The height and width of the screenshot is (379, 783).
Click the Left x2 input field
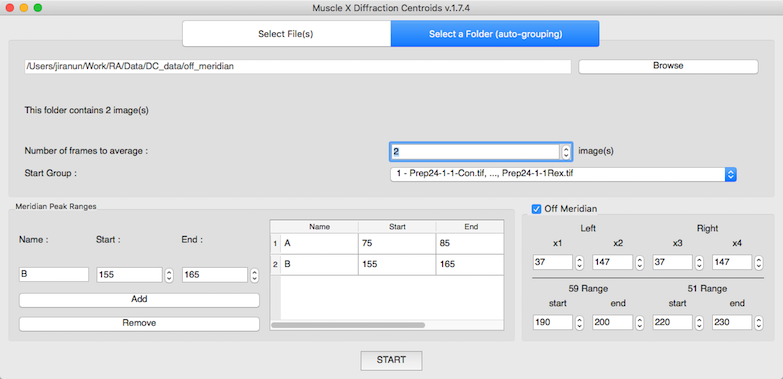[613, 262]
